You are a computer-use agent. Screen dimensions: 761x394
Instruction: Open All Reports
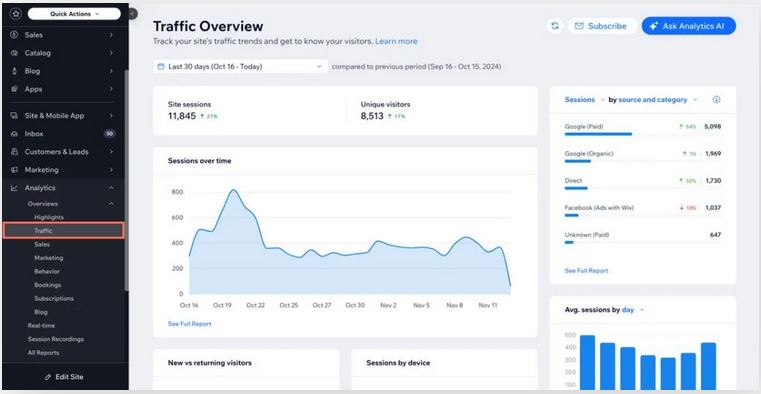(x=43, y=353)
